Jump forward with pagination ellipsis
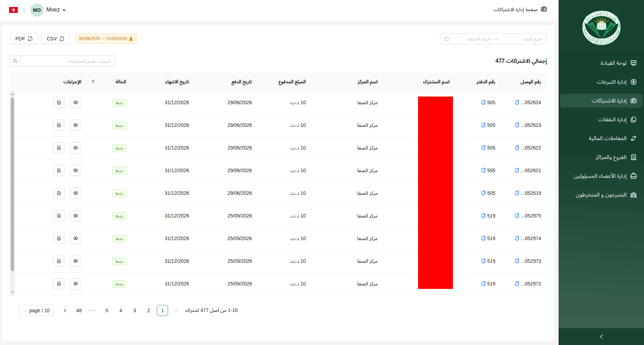 (x=92, y=310)
